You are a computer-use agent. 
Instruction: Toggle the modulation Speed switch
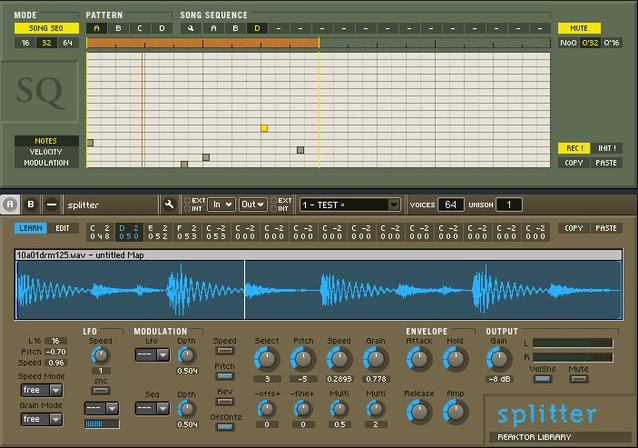pyautogui.click(x=225, y=351)
